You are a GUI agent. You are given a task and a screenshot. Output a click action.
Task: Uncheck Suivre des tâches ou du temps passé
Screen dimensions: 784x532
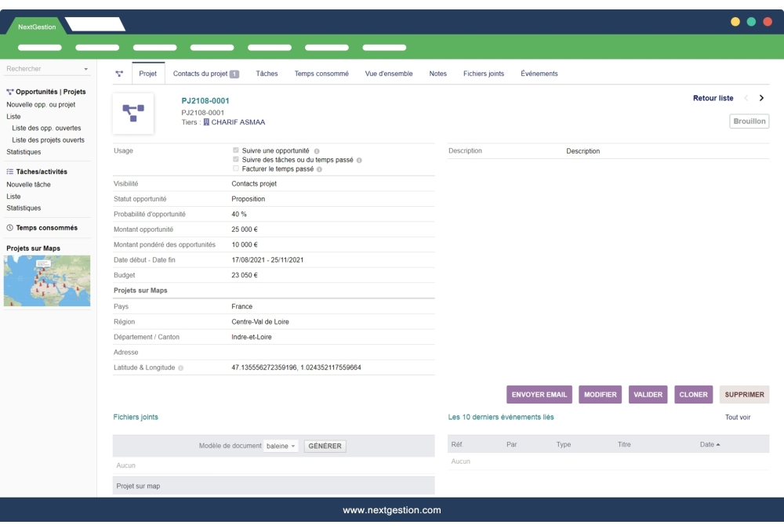[x=236, y=157]
